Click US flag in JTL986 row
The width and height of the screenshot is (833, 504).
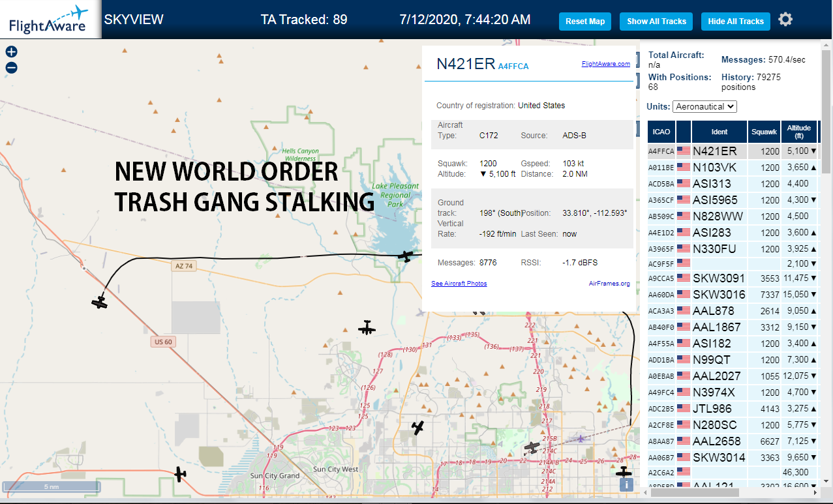tap(684, 409)
